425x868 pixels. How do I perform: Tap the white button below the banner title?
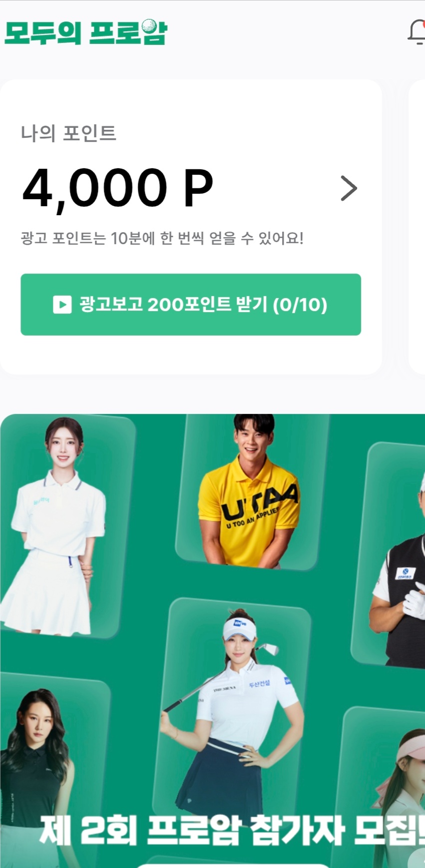click(x=232, y=865)
